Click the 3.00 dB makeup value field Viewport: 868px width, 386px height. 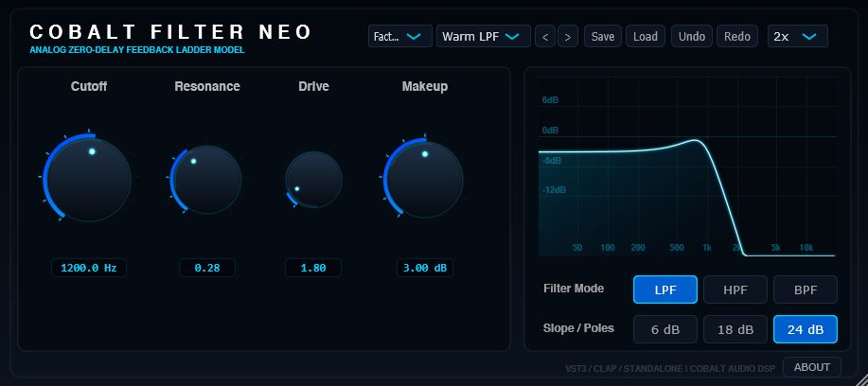(x=425, y=268)
